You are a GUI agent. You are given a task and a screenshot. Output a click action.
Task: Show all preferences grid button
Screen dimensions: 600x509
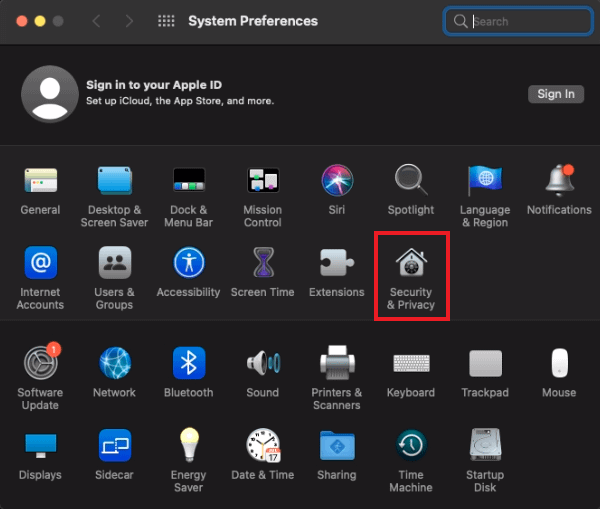tap(166, 21)
